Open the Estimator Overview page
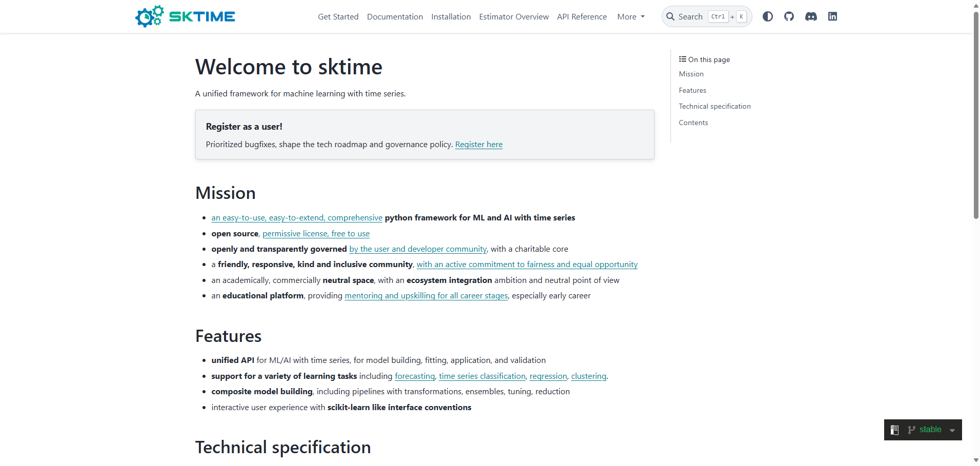 tap(514, 16)
